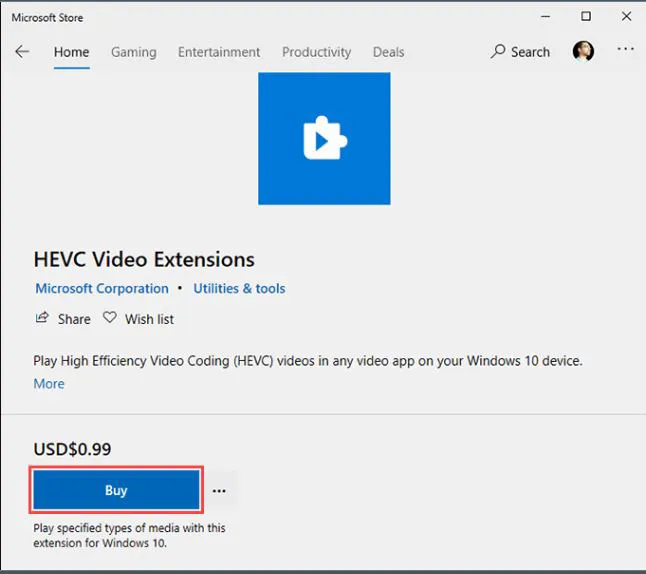
Task: Go to the Deals tab
Action: (388, 52)
